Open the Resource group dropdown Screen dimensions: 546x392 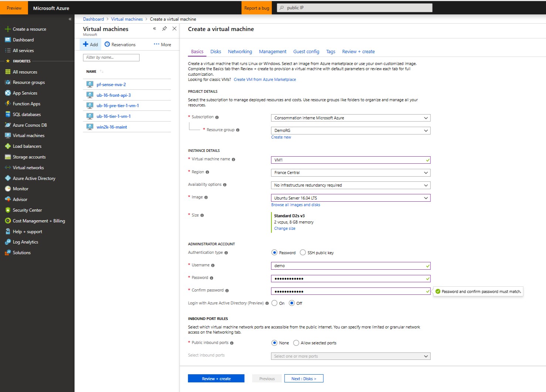[x=351, y=130]
